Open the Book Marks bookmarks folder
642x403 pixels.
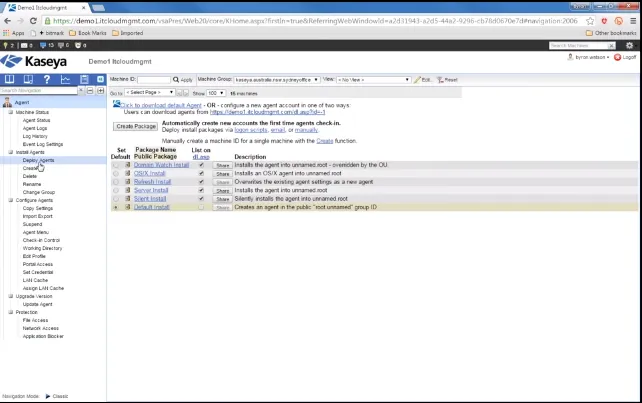click(x=88, y=33)
